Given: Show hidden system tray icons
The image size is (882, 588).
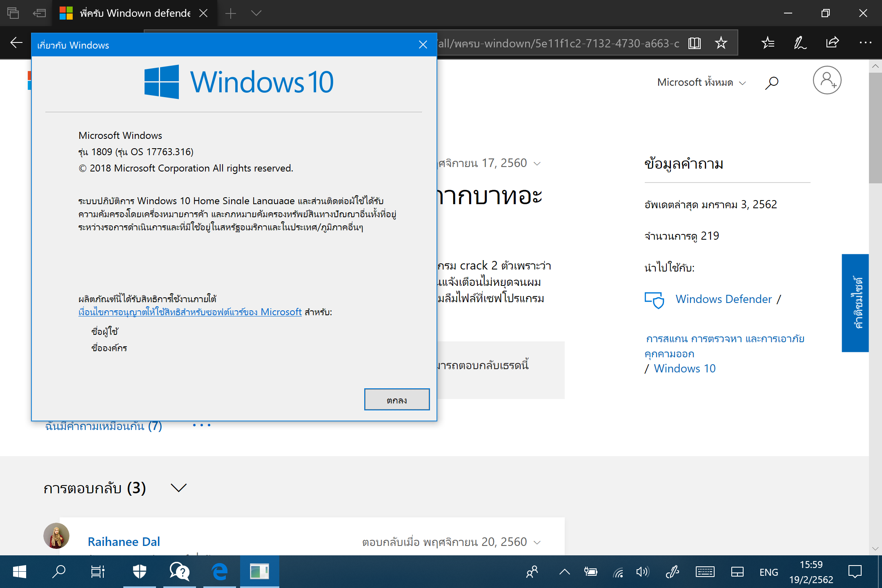Looking at the screenshot, I should (564, 572).
